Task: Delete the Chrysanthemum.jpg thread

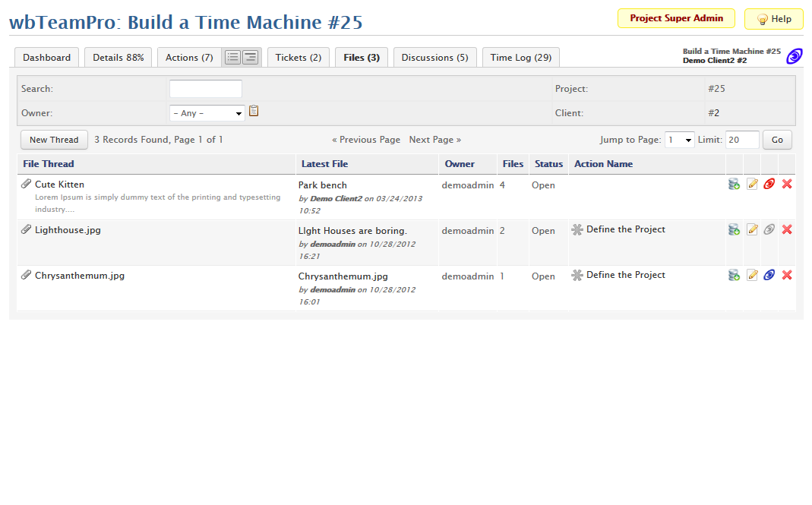Action: pyautogui.click(x=787, y=275)
